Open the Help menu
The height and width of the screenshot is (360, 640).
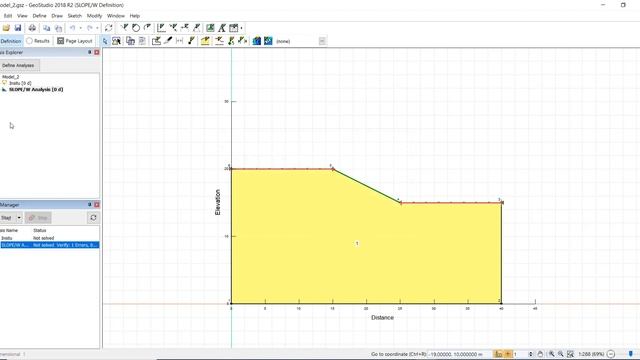point(135,16)
